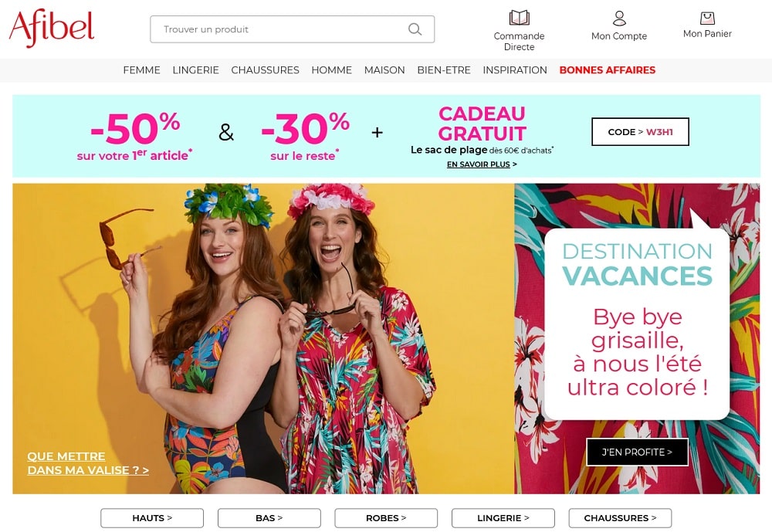Follow the EN SAVOIR PLUS link
The height and width of the screenshot is (532, 772).
[x=482, y=164]
